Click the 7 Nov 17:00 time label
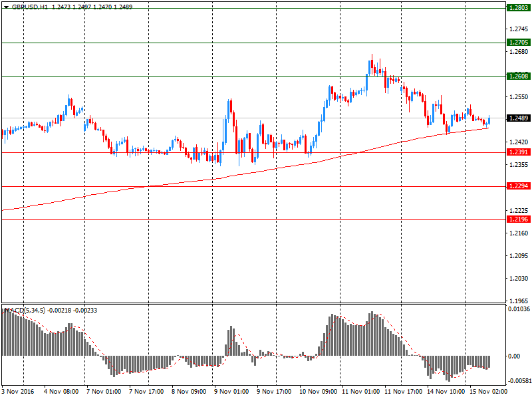 tap(146, 392)
